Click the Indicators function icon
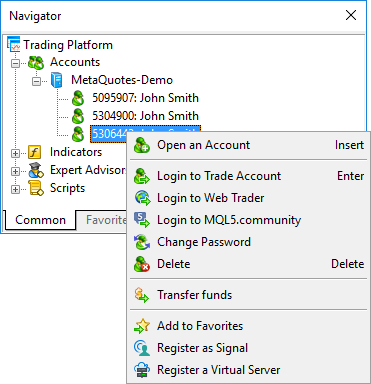The image size is (371, 384). point(35,152)
